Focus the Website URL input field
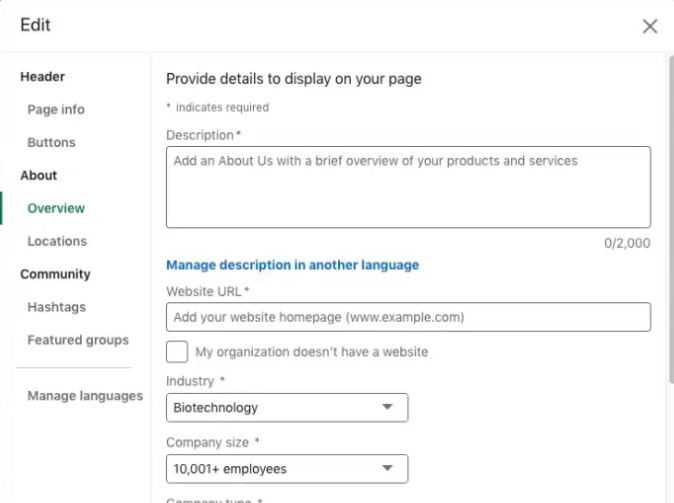 [408, 317]
